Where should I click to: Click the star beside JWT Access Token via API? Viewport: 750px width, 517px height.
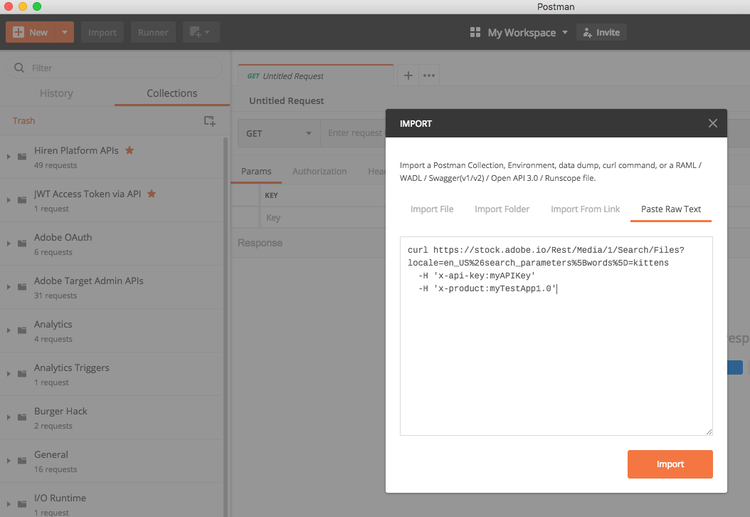tap(151, 194)
